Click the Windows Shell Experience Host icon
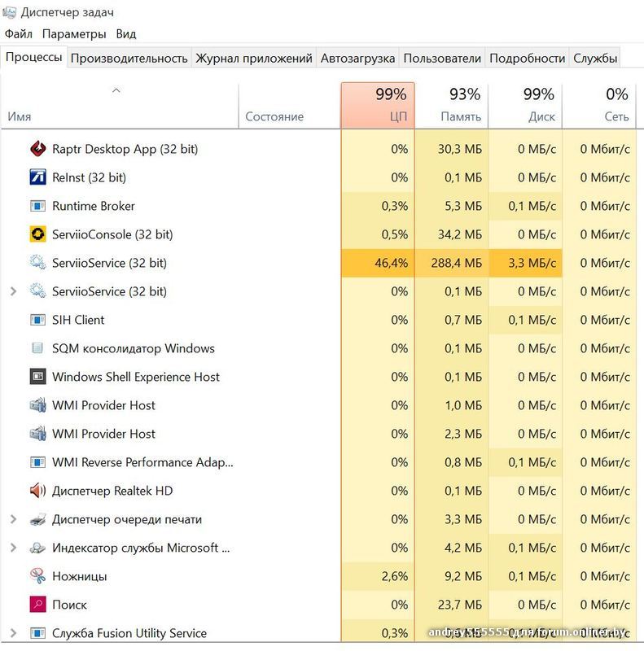 37,377
